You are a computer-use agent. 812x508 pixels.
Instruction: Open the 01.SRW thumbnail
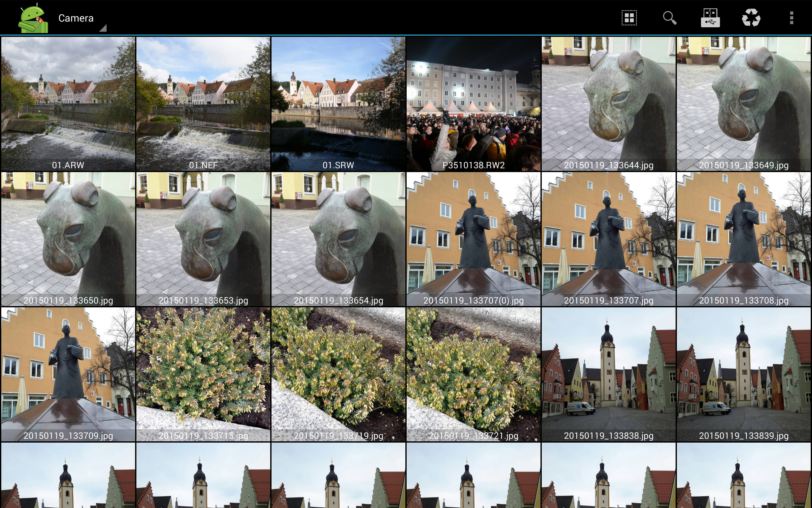338,104
